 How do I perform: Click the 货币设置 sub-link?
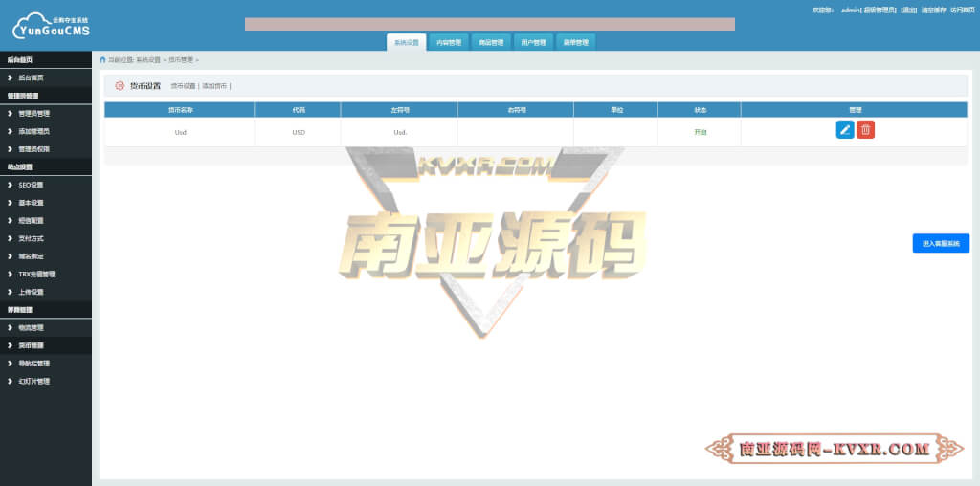183,86
